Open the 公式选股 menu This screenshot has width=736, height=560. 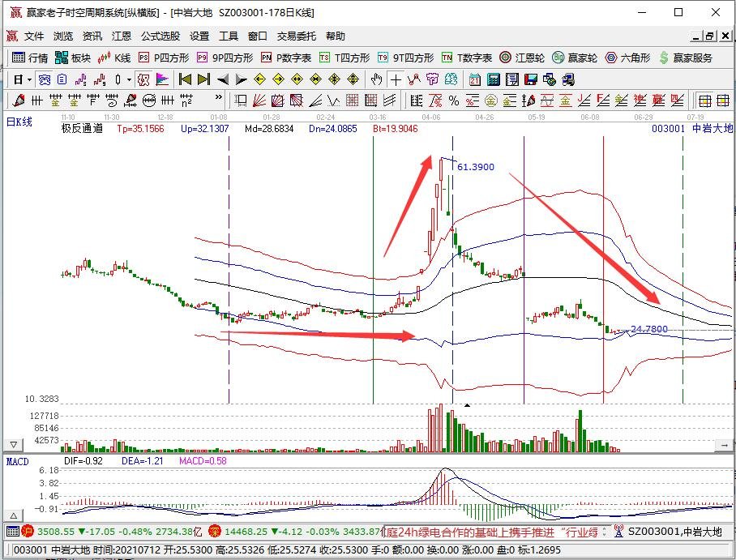coord(160,36)
